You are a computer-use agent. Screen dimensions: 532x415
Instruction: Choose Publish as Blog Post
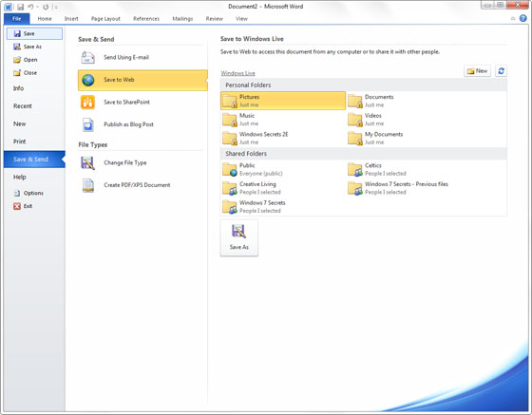tap(142, 124)
